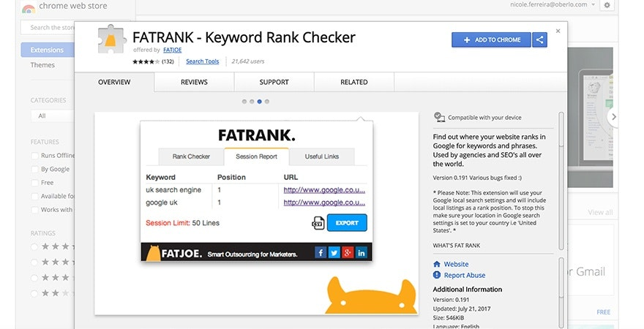Click the Session Limit: 50 Lines text
The width and height of the screenshot is (644, 329).
pyautogui.click(x=182, y=223)
